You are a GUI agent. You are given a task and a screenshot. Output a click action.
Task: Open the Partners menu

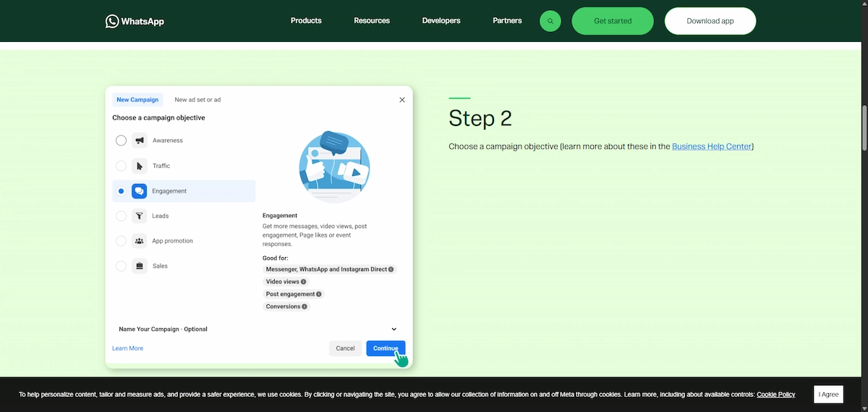(x=507, y=21)
